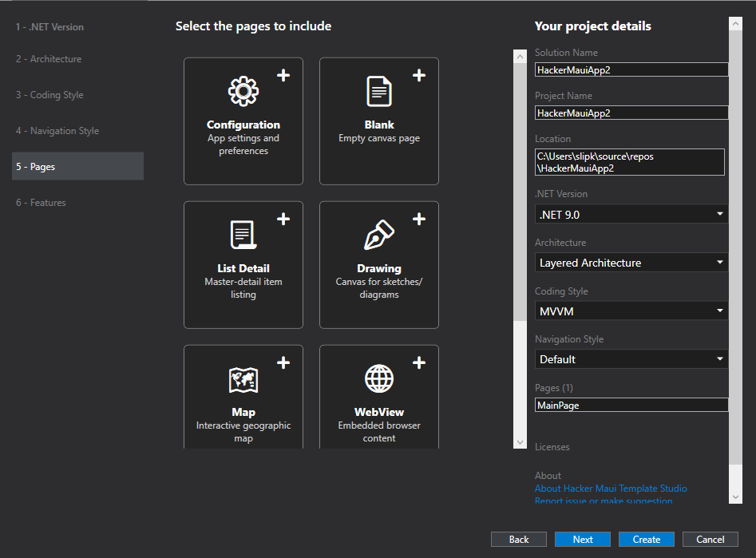Open the Coding Style dropdown

(x=631, y=311)
